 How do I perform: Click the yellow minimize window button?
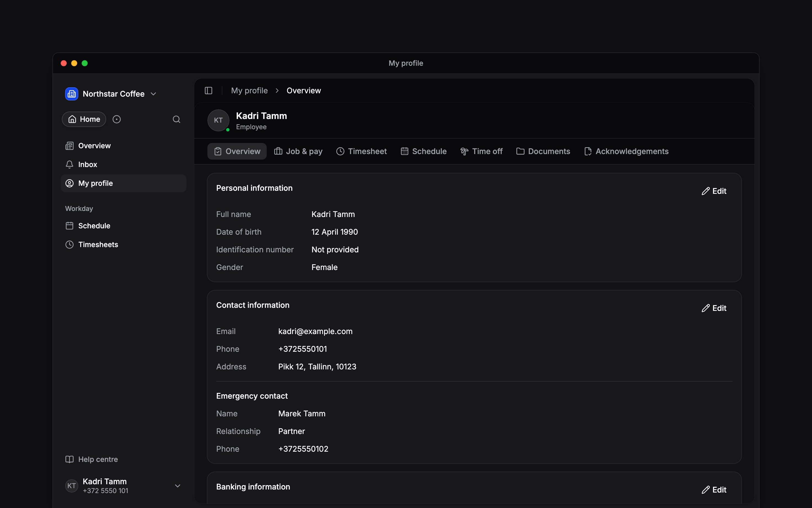click(74, 63)
